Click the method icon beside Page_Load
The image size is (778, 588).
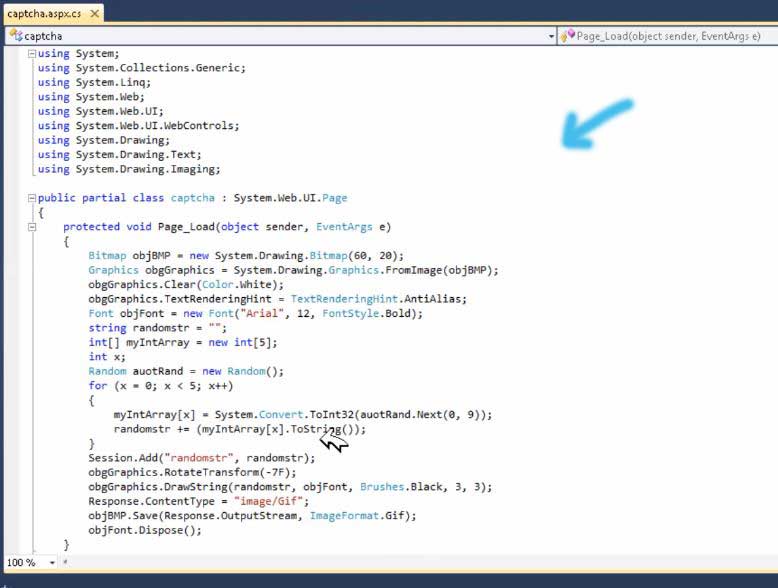(566, 36)
